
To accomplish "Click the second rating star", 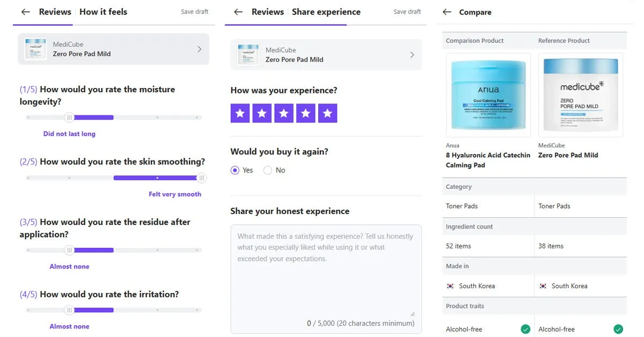I will click(262, 113).
